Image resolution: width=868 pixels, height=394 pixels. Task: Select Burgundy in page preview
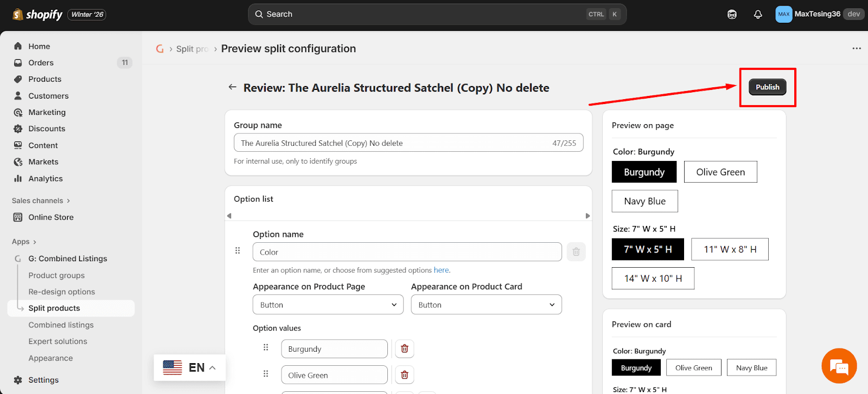click(644, 172)
